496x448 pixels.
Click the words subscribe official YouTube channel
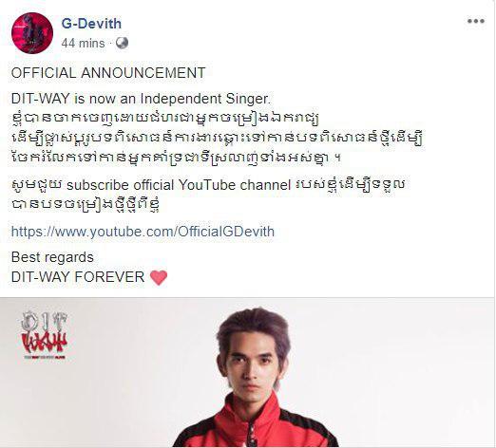click(x=179, y=185)
